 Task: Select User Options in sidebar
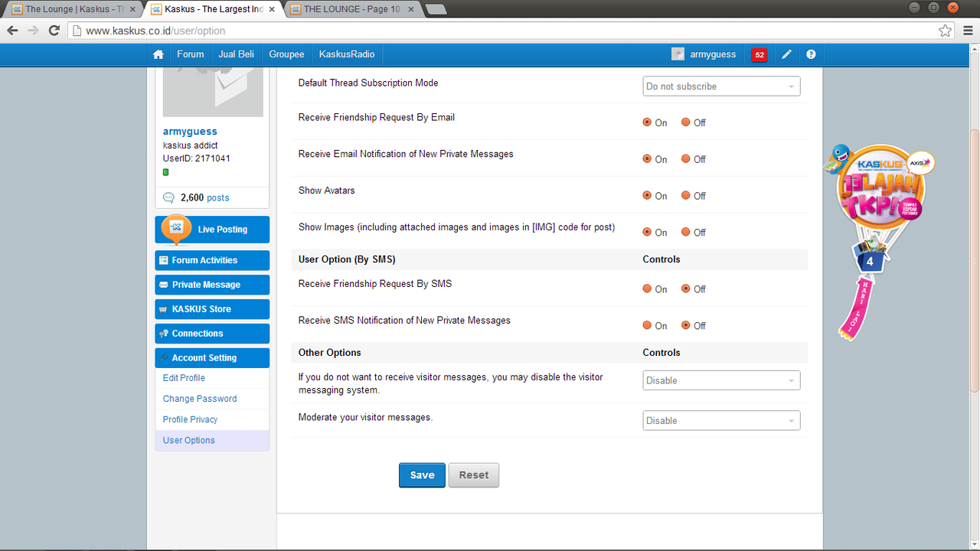tap(212, 440)
